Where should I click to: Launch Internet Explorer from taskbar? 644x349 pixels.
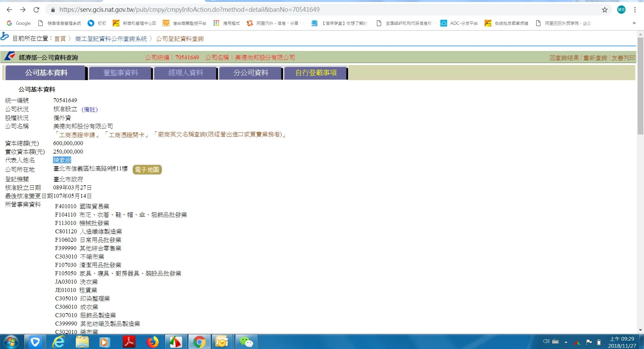tap(58, 342)
